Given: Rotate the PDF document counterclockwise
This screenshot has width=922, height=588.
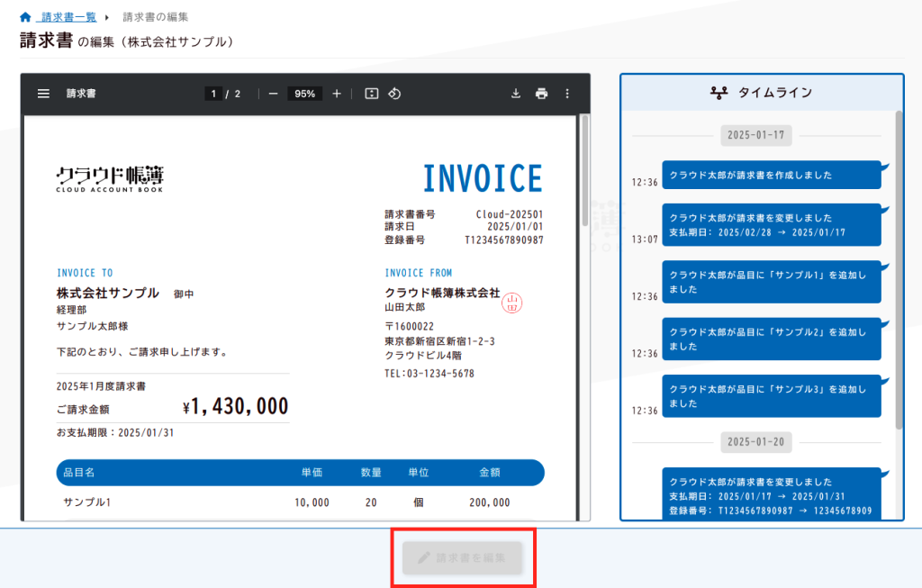Looking at the screenshot, I should 394,94.
